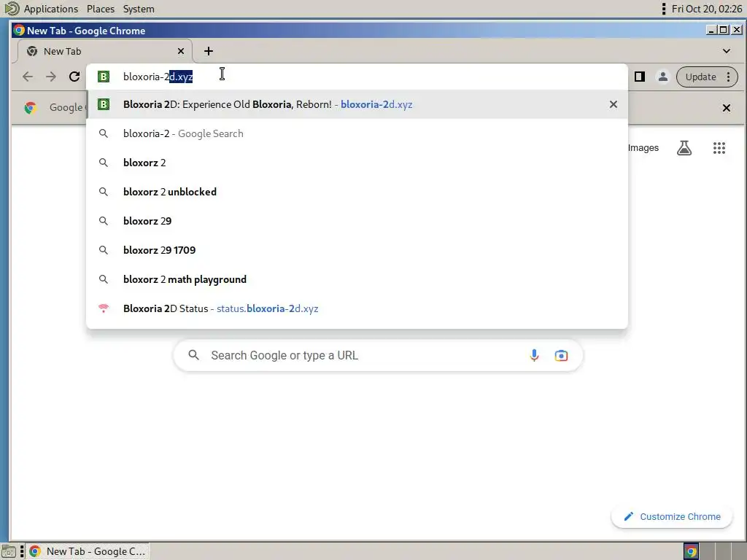Click the magnifier icon in page search box

tap(193, 355)
